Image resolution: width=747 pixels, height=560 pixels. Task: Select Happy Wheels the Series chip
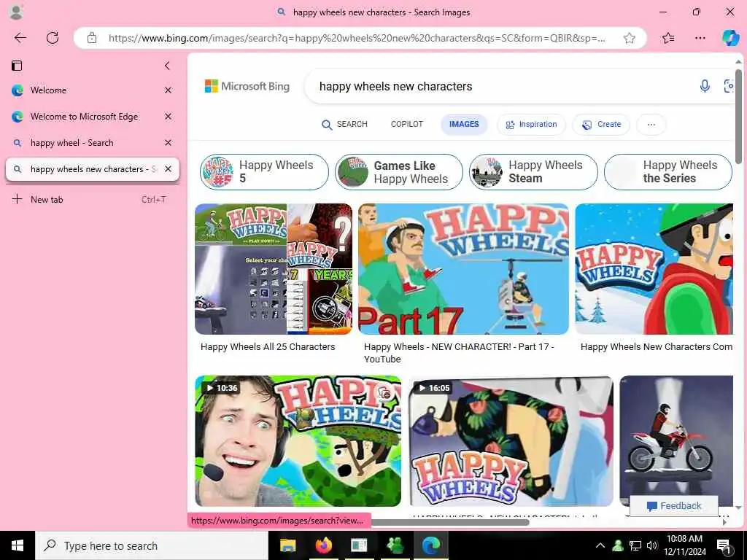[668, 172]
